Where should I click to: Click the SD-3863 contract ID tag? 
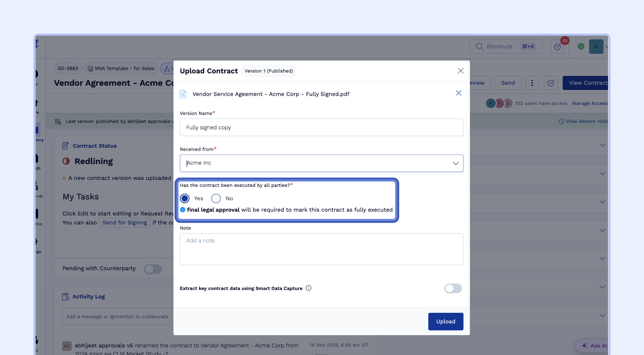pos(68,68)
